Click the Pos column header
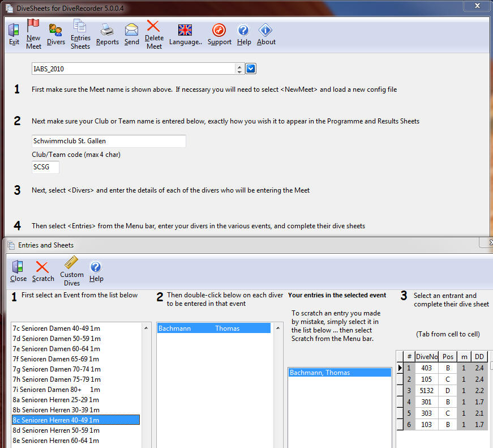Screen dimensions: 493x448 [x=448, y=356]
